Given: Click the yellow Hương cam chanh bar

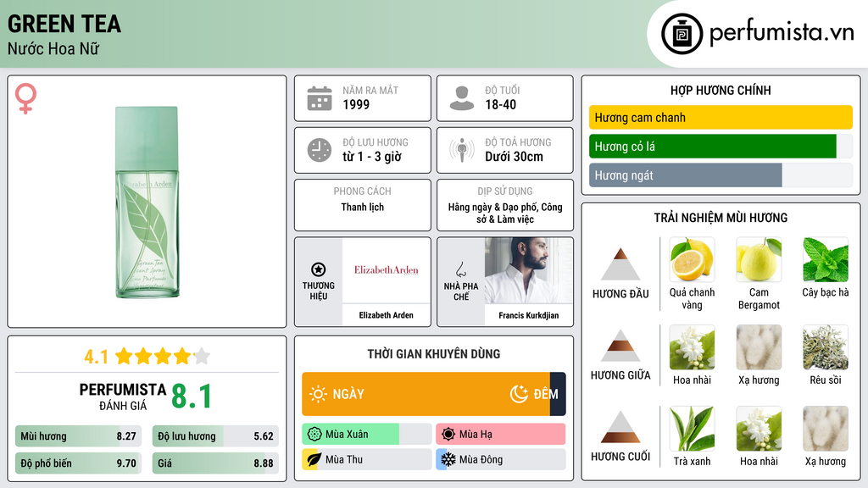Looking at the screenshot, I should (x=721, y=117).
